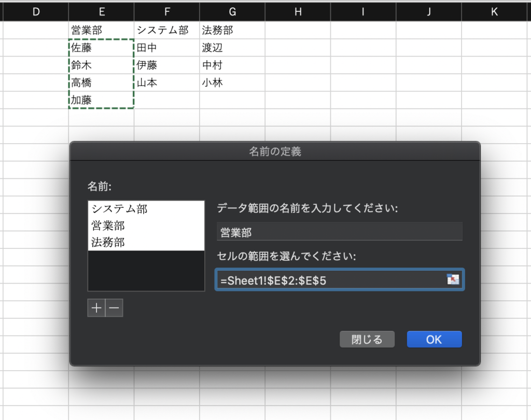
Task: Confirm the dialog with the OK button
Action: click(434, 340)
